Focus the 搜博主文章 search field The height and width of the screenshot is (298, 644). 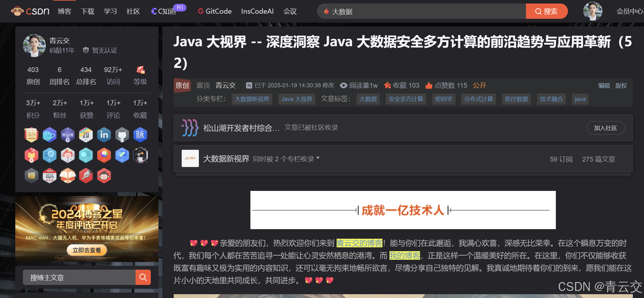tap(79, 277)
